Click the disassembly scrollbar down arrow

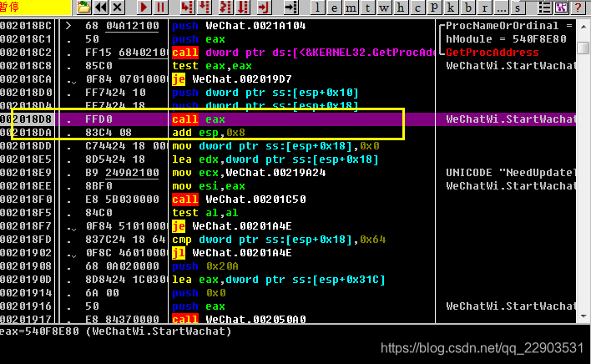pyautogui.click(x=583, y=316)
